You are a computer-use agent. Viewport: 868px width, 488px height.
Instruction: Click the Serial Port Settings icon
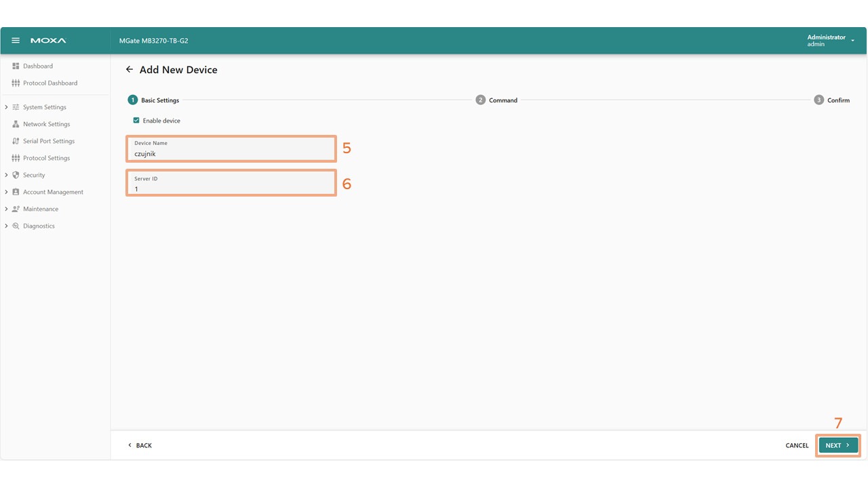pos(16,141)
